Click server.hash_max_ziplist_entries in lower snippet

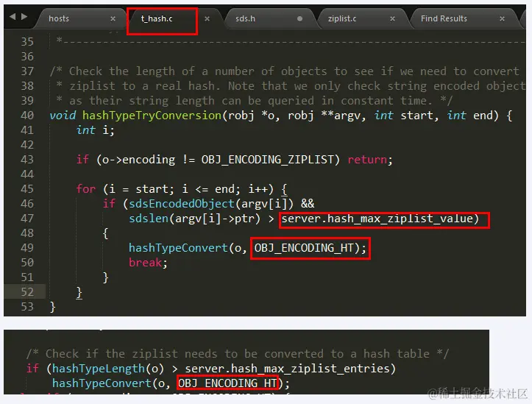(287, 369)
